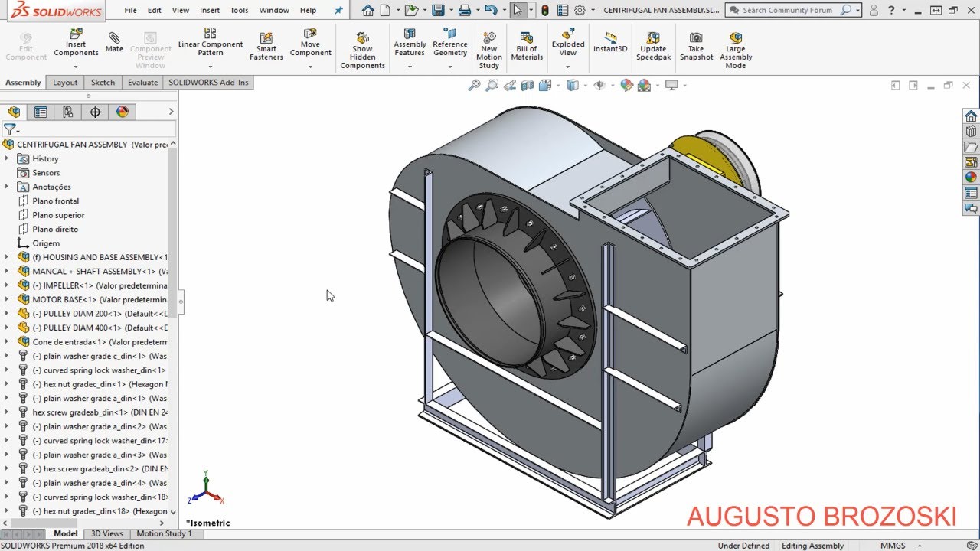Expand the Anotações tree node
This screenshot has width=980, height=551.
click(7, 187)
